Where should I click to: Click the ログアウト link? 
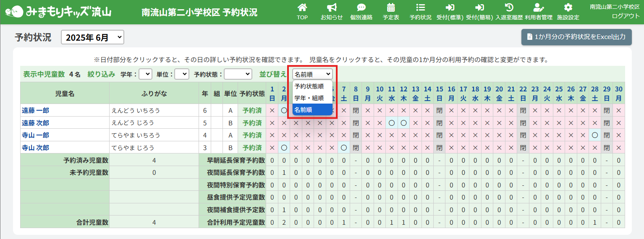click(x=626, y=16)
